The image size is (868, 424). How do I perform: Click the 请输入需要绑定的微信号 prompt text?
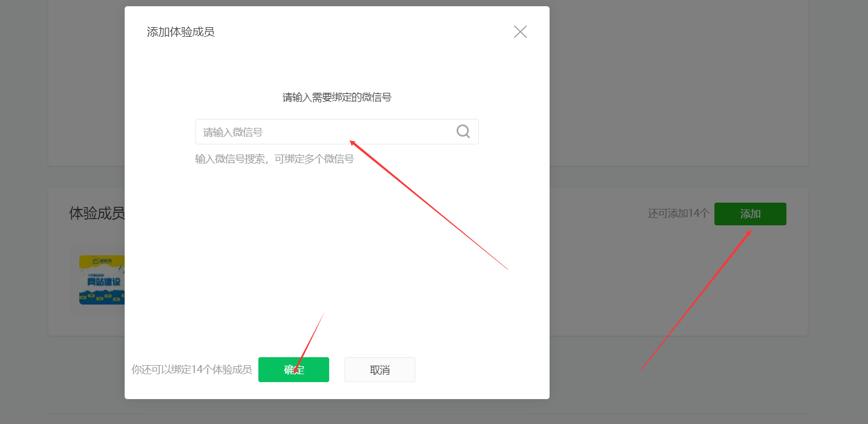337,97
